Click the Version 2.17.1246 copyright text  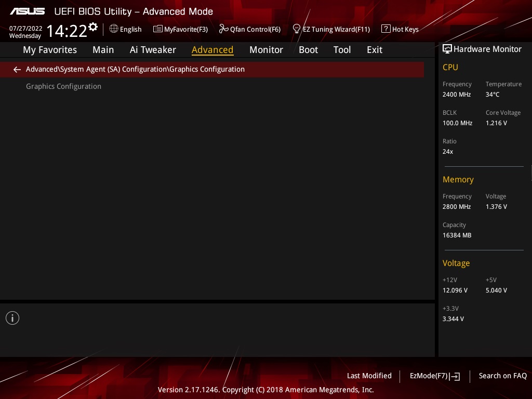pyautogui.click(x=265, y=390)
